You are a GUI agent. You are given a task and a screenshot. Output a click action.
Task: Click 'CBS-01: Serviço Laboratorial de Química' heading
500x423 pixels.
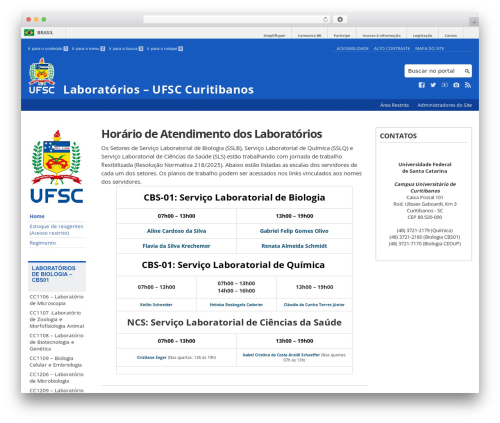pyautogui.click(x=233, y=265)
